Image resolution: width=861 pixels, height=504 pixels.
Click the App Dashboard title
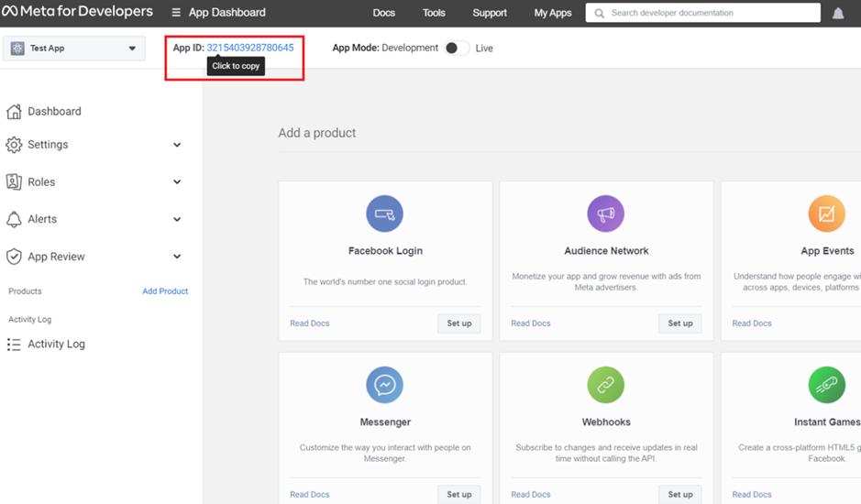point(226,12)
